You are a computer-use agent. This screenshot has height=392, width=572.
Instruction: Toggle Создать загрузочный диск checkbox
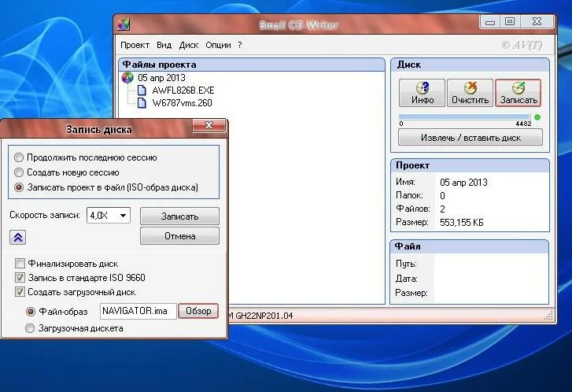(x=20, y=291)
